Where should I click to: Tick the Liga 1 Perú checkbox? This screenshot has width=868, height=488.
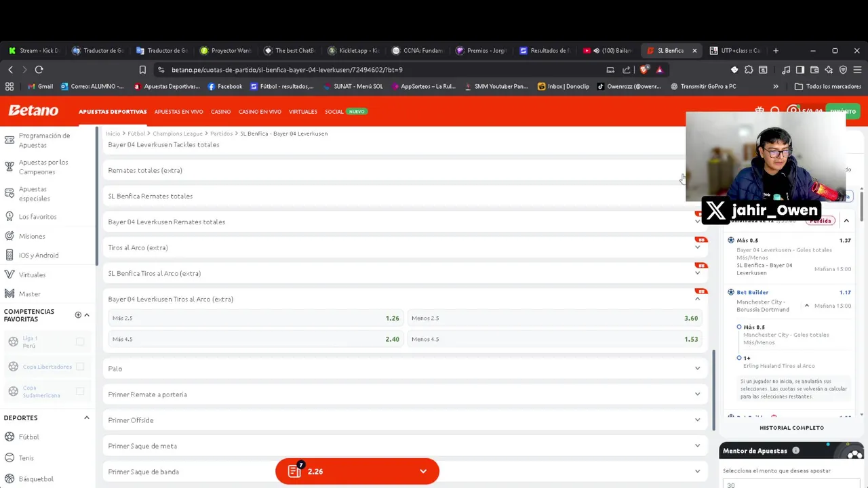80,342
